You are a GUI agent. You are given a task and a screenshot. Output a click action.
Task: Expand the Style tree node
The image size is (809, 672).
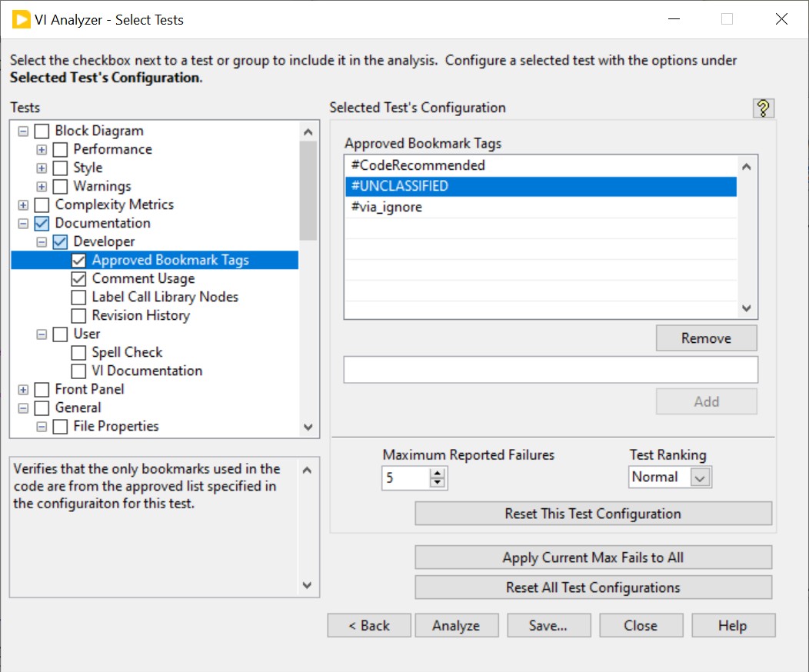pos(42,168)
